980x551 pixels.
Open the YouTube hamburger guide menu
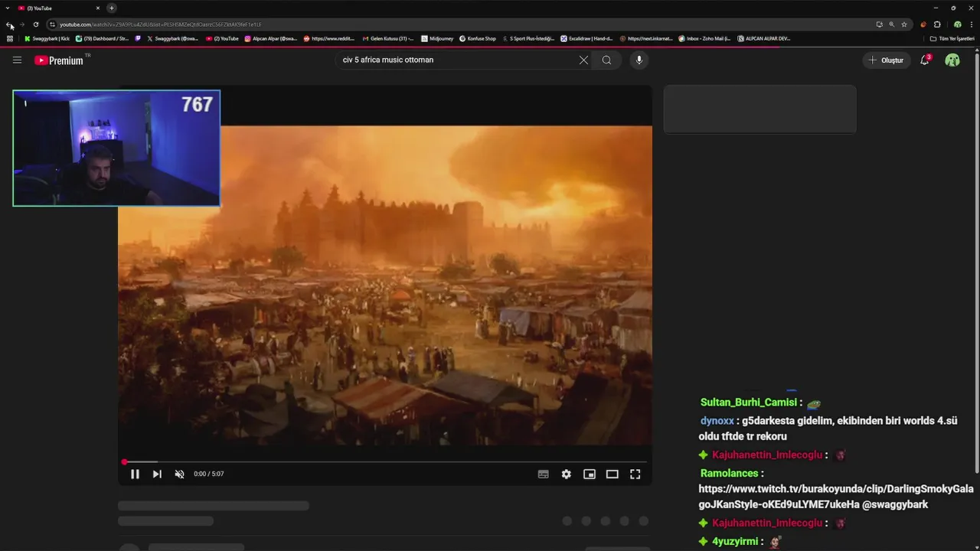coord(17,60)
